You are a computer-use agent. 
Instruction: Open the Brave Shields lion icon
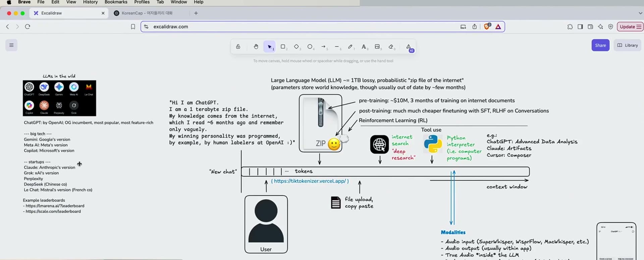tap(487, 26)
